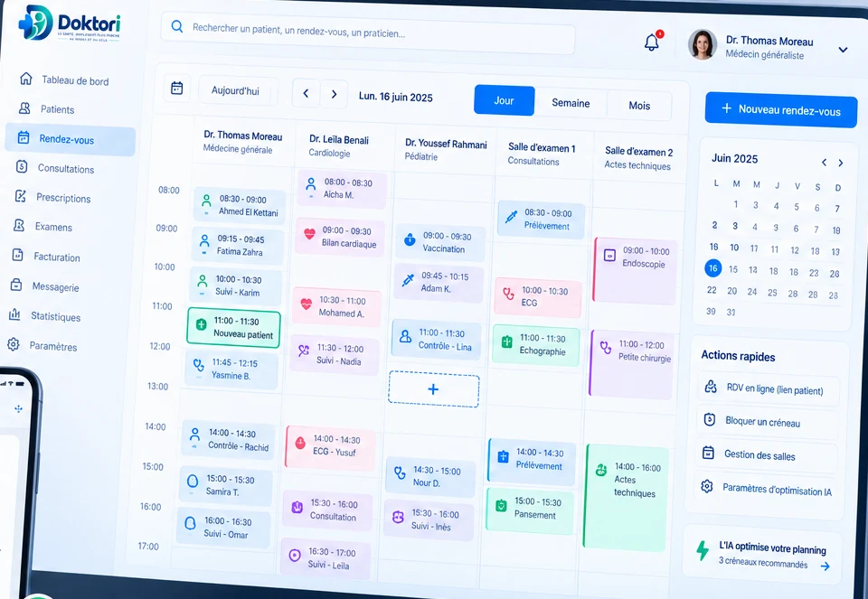This screenshot has height=599, width=868.
Task: Click the Patients sidebar icon
Action: coord(25,108)
